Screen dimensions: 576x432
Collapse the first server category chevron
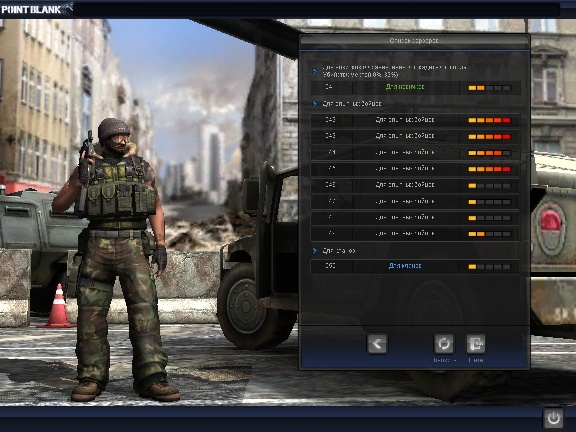(x=315, y=71)
